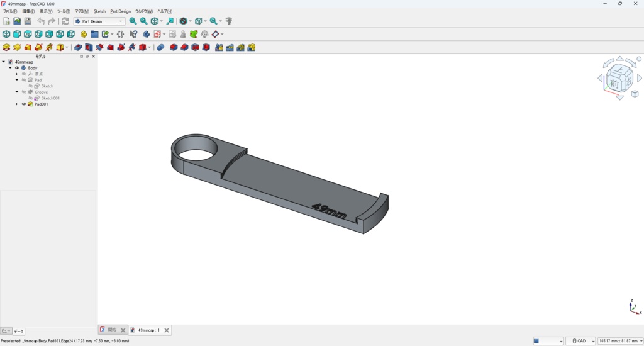This screenshot has width=644, height=346.
Task: Create a hole feature
Action: 89,47
